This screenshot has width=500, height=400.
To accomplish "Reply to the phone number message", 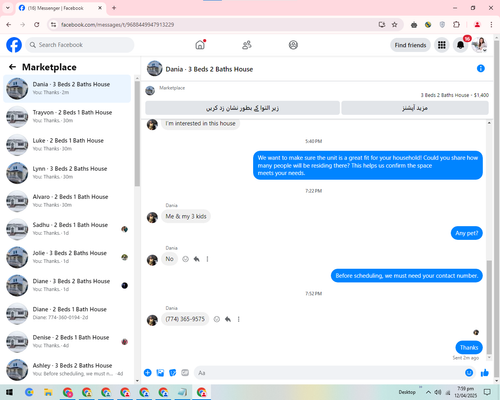I will 228,319.
